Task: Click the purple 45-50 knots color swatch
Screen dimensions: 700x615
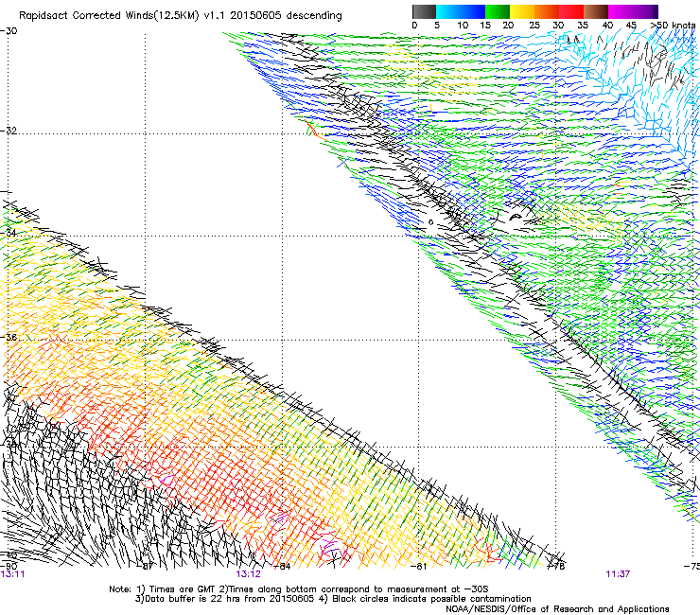Action: (x=645, y=11)
